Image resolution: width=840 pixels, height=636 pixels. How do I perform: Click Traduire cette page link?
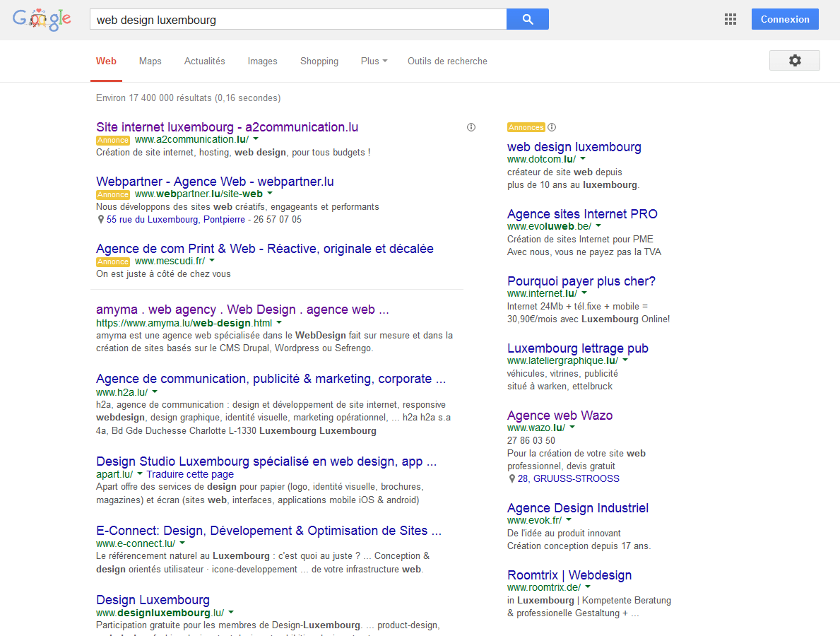click(190, 474)
